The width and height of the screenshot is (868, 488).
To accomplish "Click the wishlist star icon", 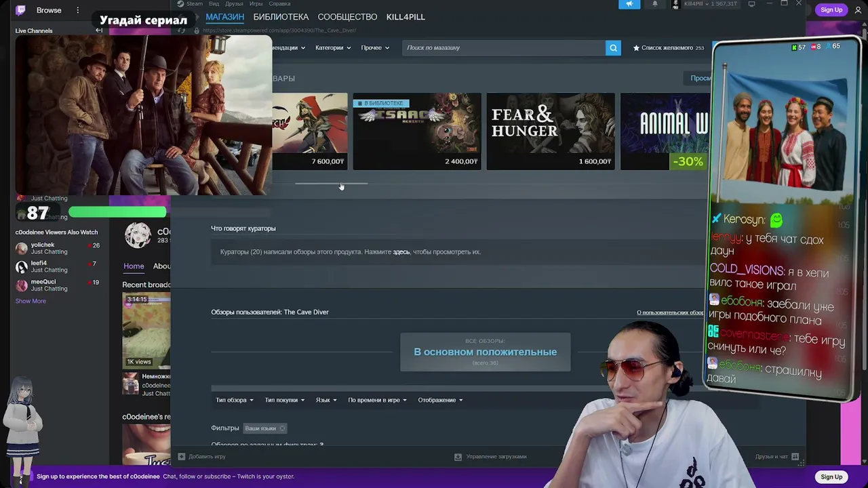I will tap(636, 47).
